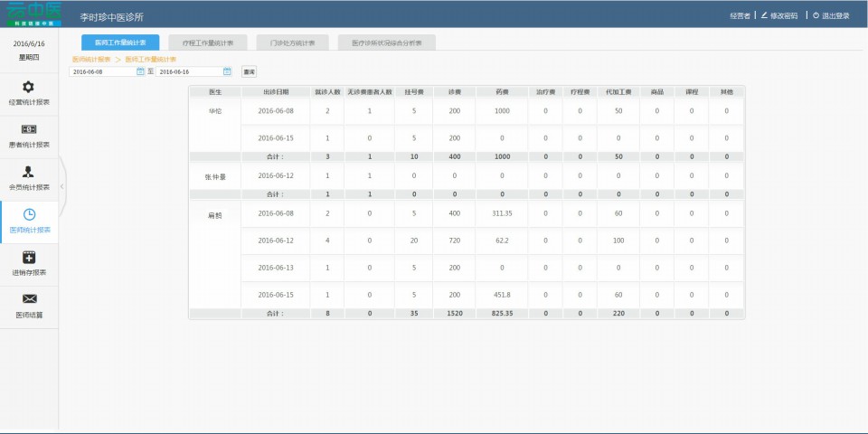Click the 退出登录 power icon
Viewport: 868px width, 434px height.
coord(816,15)
